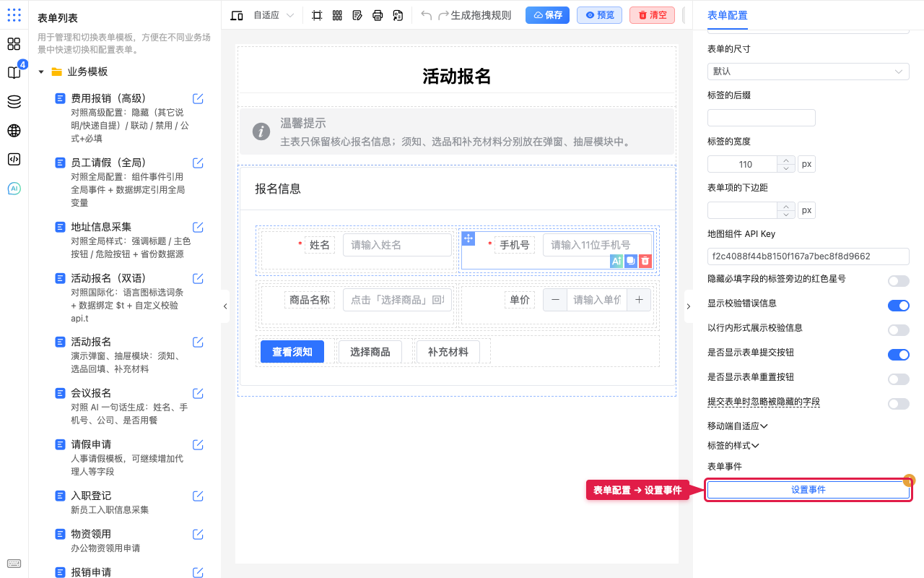This screenshot has width=924, height=578.
Task: Toggle 隐藏必填字段的标签旁边的红色星号 switch
Action: (899, 281)
